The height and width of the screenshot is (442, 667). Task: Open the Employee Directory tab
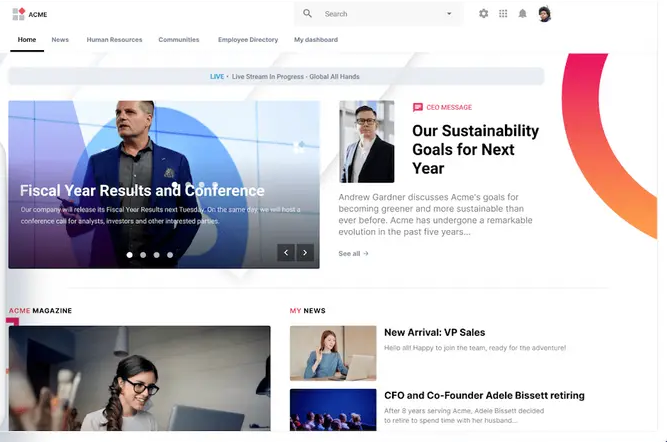tap(248, 40)
